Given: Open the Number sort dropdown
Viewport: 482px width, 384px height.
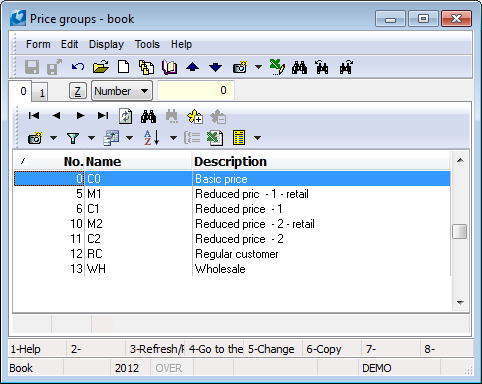Looking at the screenshot, I should [122, 91].
